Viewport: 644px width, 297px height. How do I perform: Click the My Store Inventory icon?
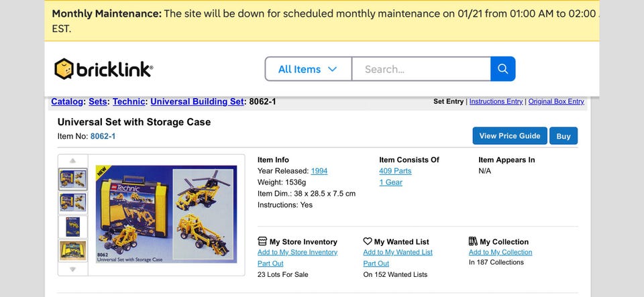262,241
